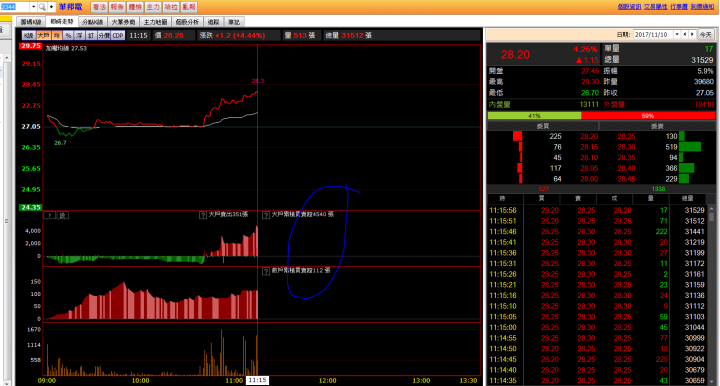Select the tick row at 11:14:45

(x=596, y=359)
